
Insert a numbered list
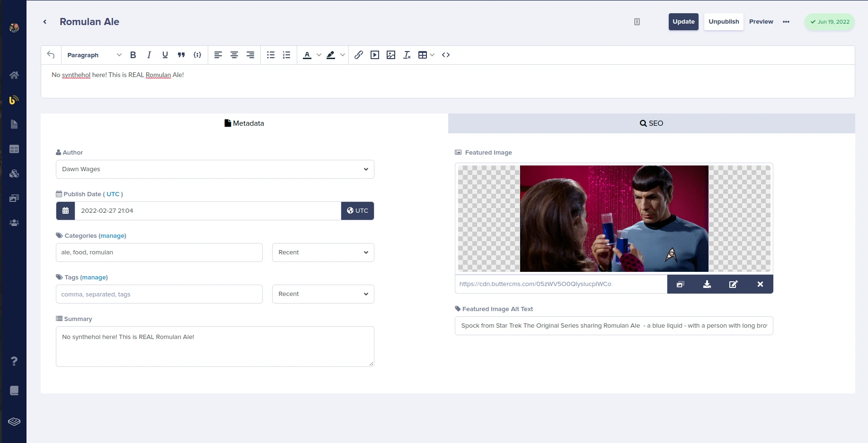[287, 55]
